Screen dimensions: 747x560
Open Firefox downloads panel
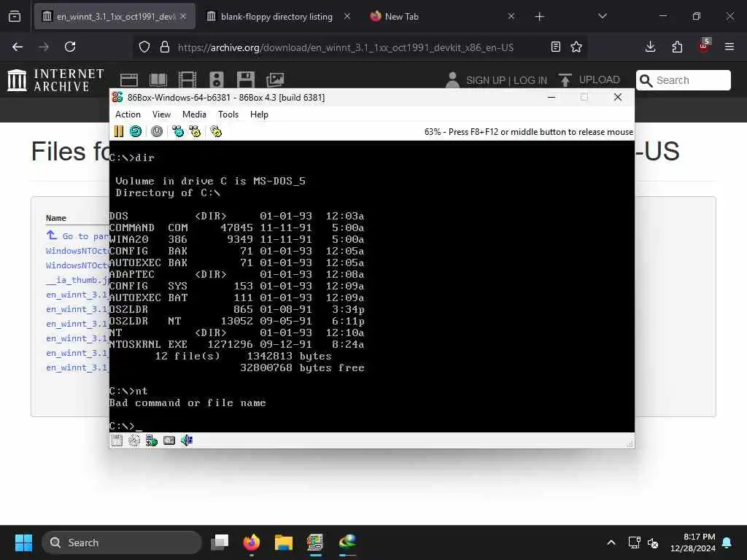650,47
